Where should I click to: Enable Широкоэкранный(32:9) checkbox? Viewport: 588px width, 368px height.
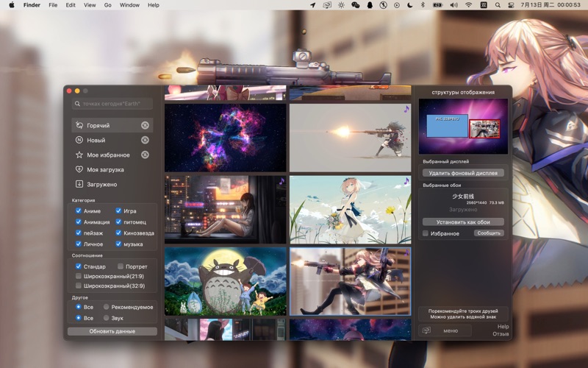click(x=79, y=286)
